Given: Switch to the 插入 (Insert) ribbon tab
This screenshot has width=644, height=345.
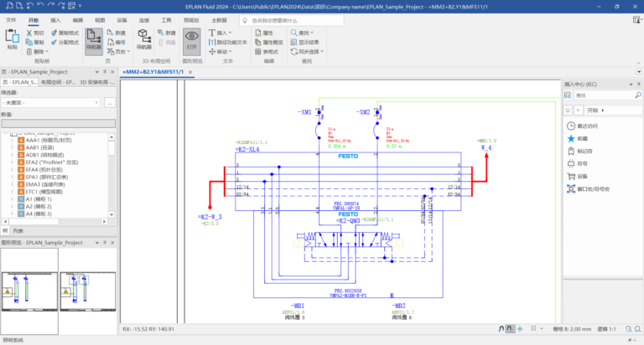Looking at the screenshot, I should 55,20.
